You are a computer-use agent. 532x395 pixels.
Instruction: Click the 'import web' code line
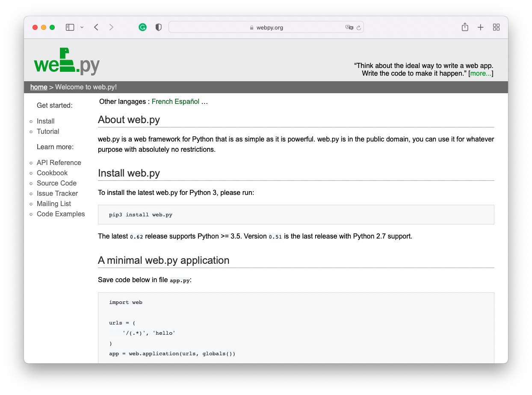[x=126, y=302]
